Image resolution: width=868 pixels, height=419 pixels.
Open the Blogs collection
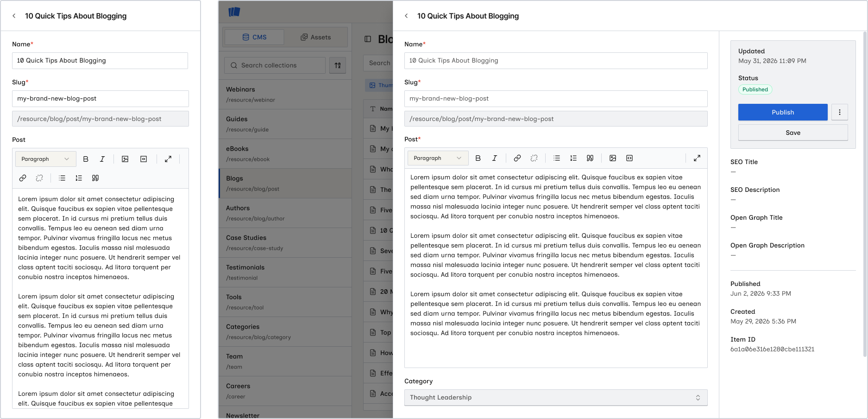[285, 184]
